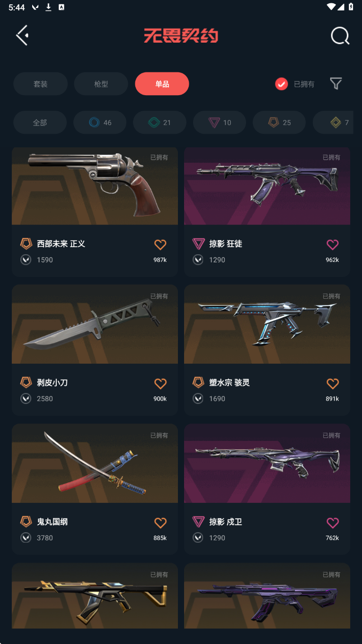Open the filter funnel icon
The width and height of the screenshot is (362, 644).
pos(336,84)
